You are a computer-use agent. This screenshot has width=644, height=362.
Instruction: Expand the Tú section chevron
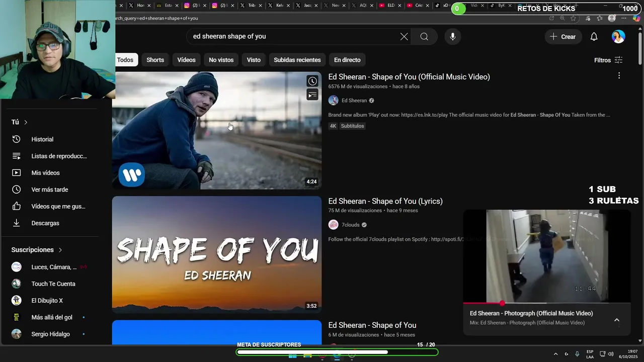(26, 122)
